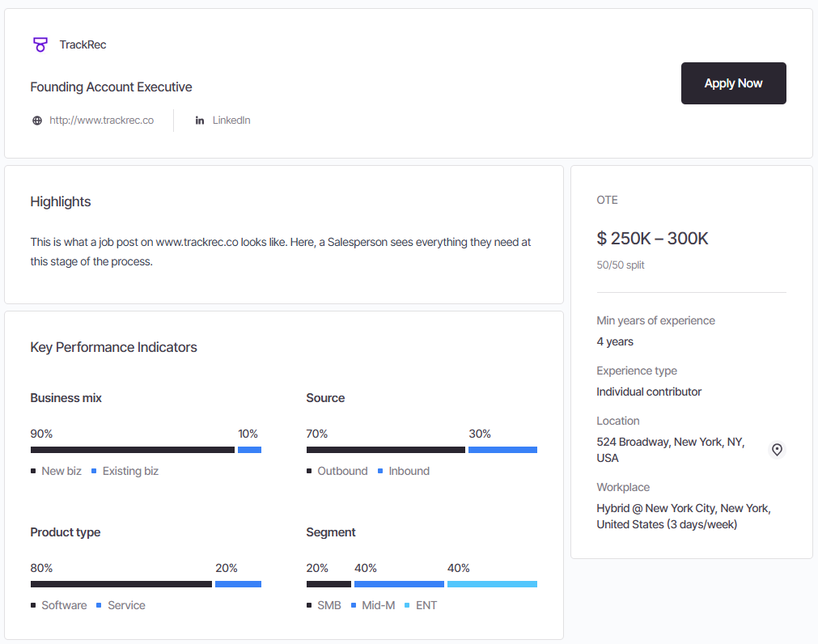Click the TrackRec company name

(x=83, y=44)
